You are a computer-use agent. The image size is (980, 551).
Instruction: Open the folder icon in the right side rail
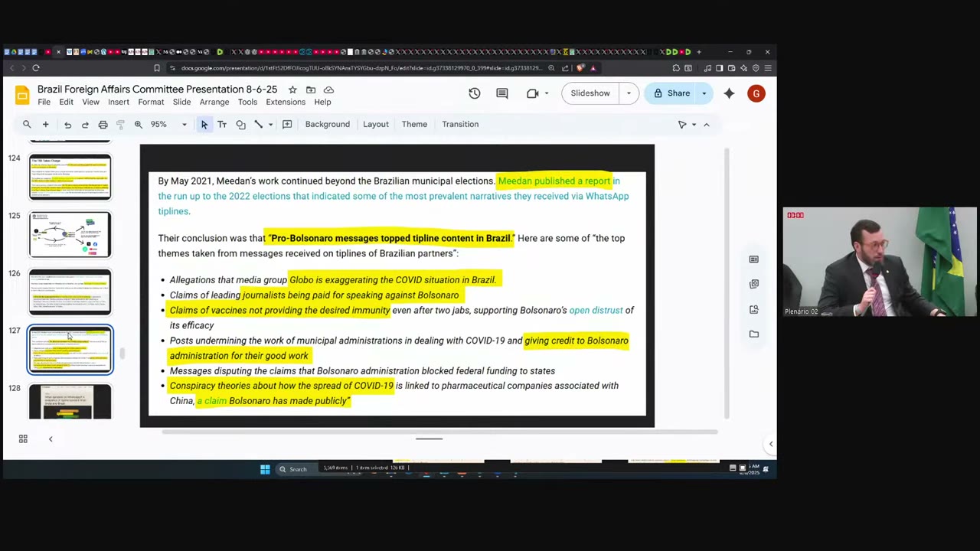coord(754,334)
